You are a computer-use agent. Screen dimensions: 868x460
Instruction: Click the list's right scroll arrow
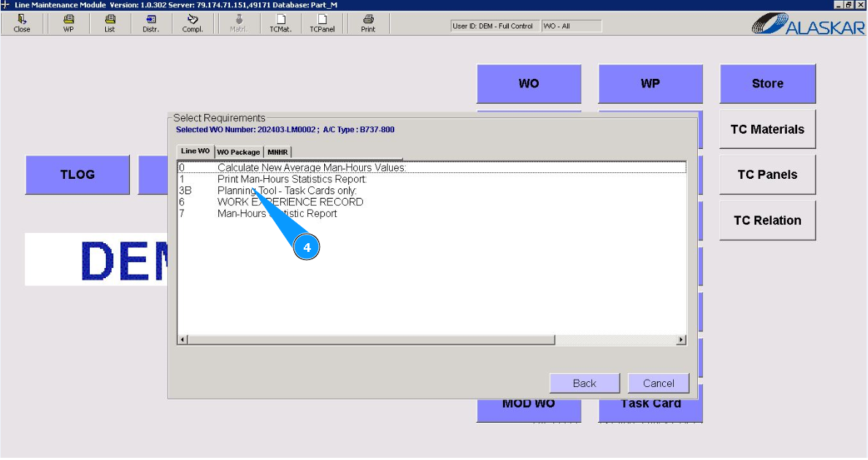[681, 340]
